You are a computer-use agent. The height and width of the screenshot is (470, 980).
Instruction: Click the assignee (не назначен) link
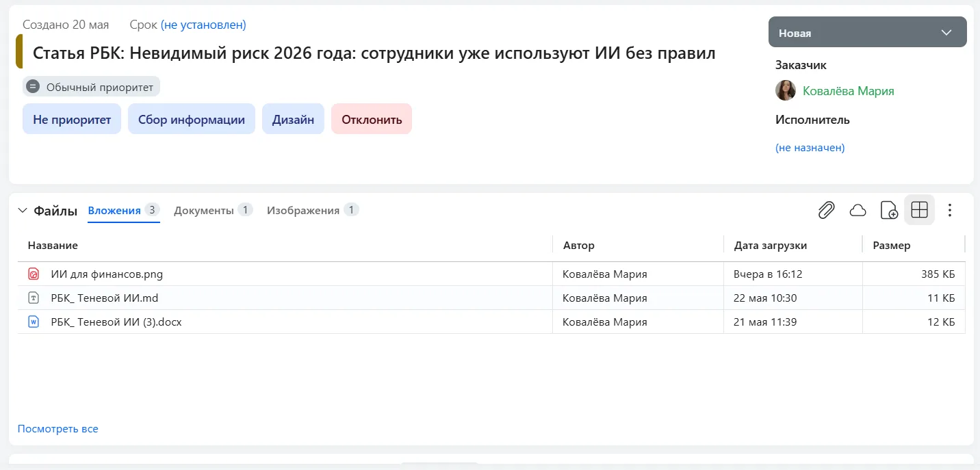810,147
